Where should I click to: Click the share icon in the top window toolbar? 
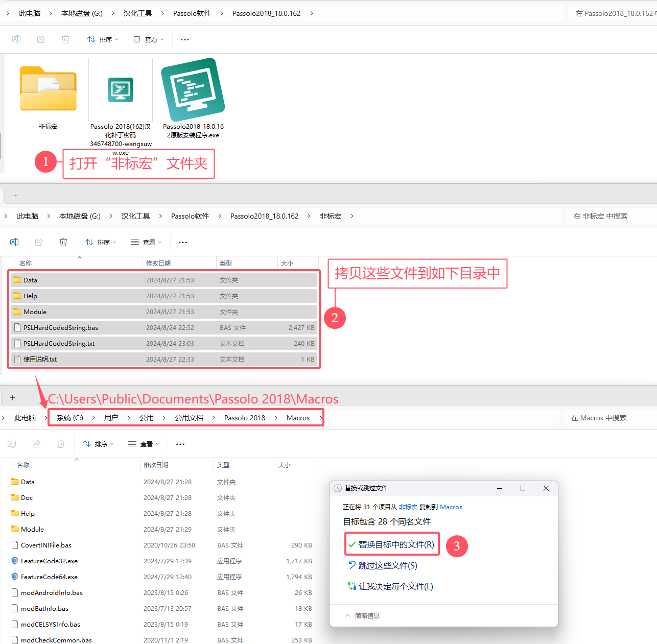(41, 39)
